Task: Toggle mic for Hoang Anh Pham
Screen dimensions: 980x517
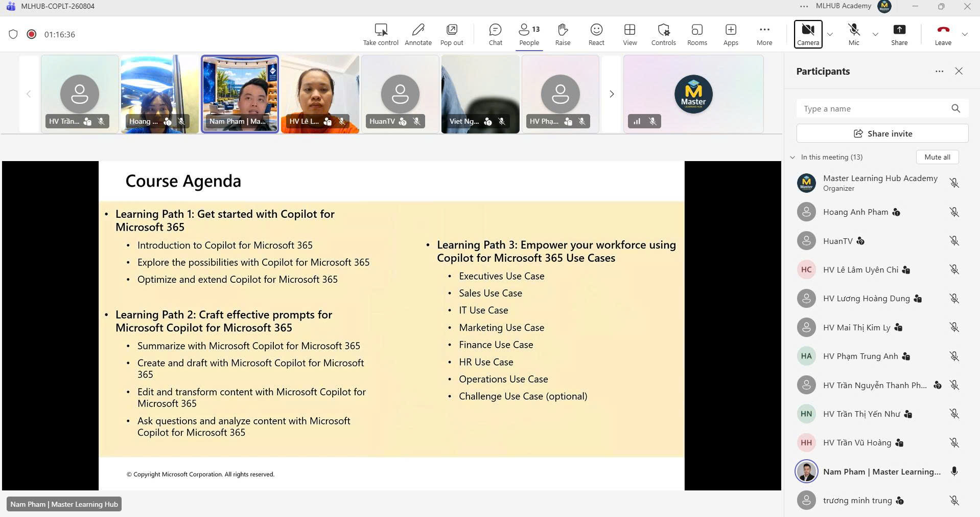Action: click(x=954, y=212)
